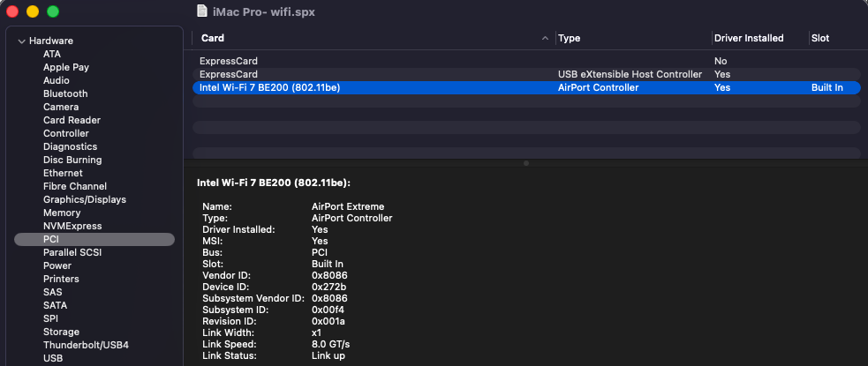
Task: Click the Link Status value Link up
Action: point(328,356)
